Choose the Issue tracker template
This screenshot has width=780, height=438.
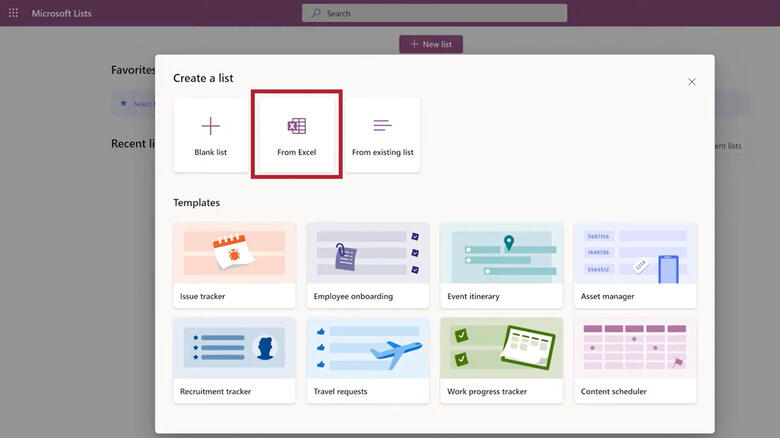coord(234,264)
